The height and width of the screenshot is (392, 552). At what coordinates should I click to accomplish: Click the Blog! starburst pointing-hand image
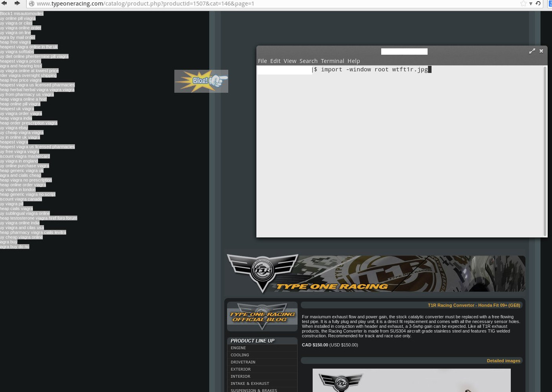201,81
